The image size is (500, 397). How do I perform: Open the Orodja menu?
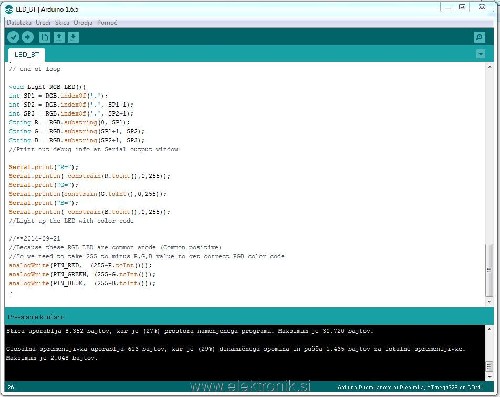point(83,23)
